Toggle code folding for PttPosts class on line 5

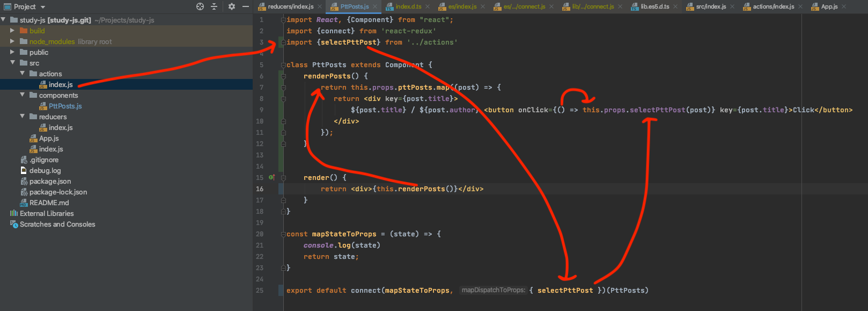click(x=283, y=65)
